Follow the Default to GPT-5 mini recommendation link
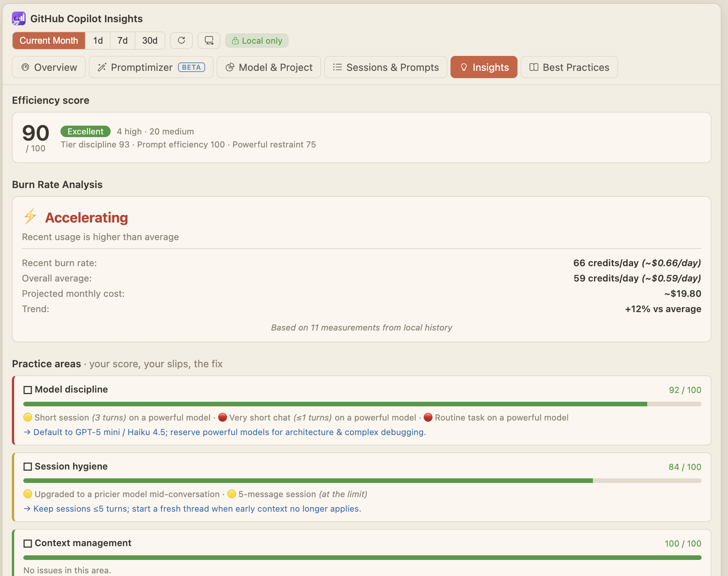The height and width of the screenshot is (576, 728). (225, 432)
